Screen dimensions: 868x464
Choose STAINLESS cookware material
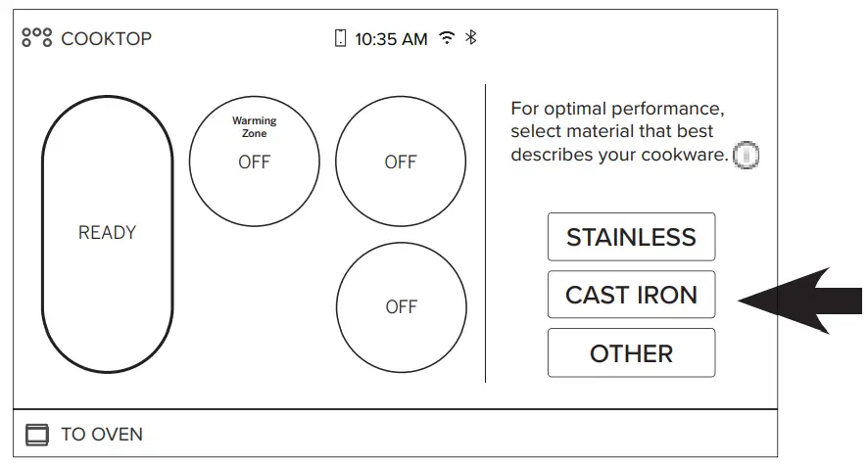tap(631, 237)
